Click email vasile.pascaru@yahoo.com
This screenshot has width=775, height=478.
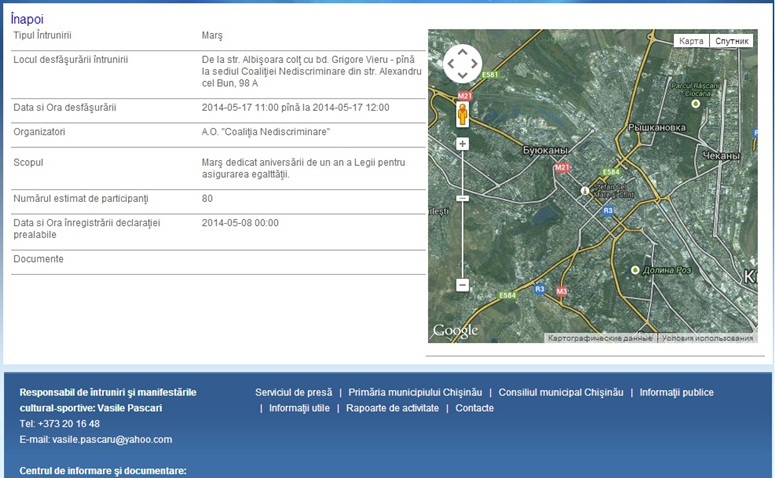coord(112,439)
